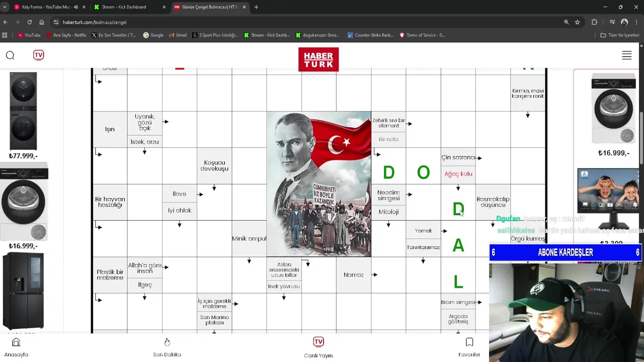Expand the tab search dropdown arrow
The image size is (644, 362).
point(5,7)
